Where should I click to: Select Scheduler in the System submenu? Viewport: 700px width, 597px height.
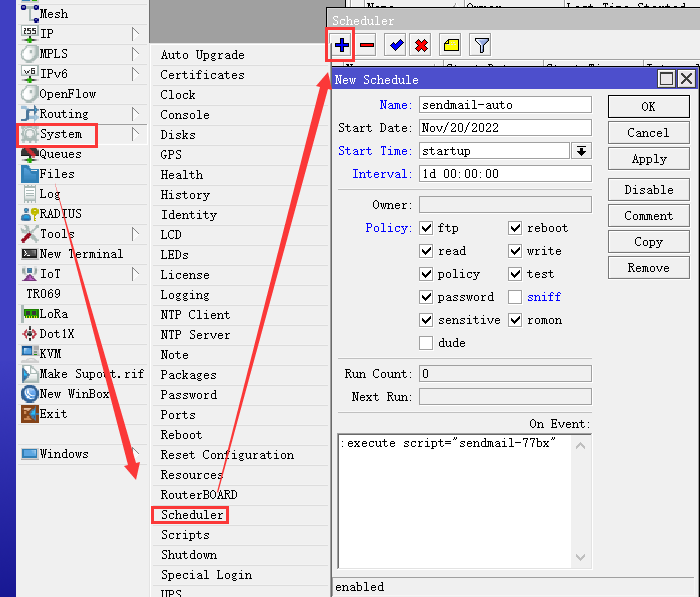pos(192,515)
